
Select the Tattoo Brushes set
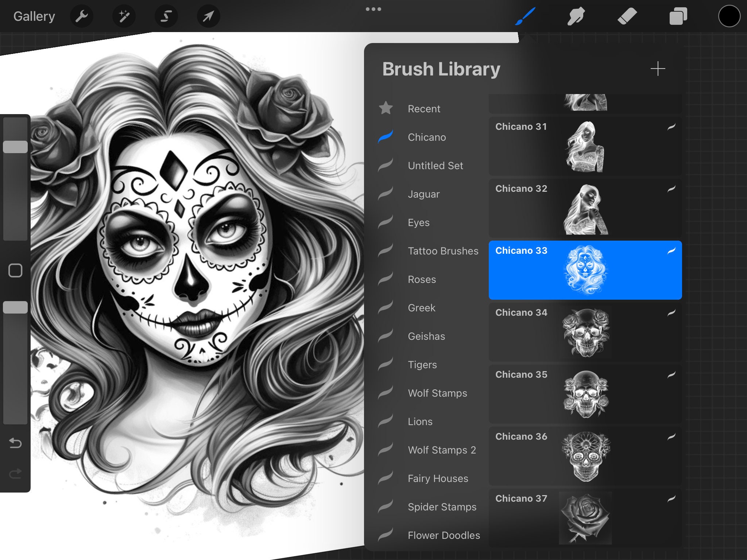point(443,251)
